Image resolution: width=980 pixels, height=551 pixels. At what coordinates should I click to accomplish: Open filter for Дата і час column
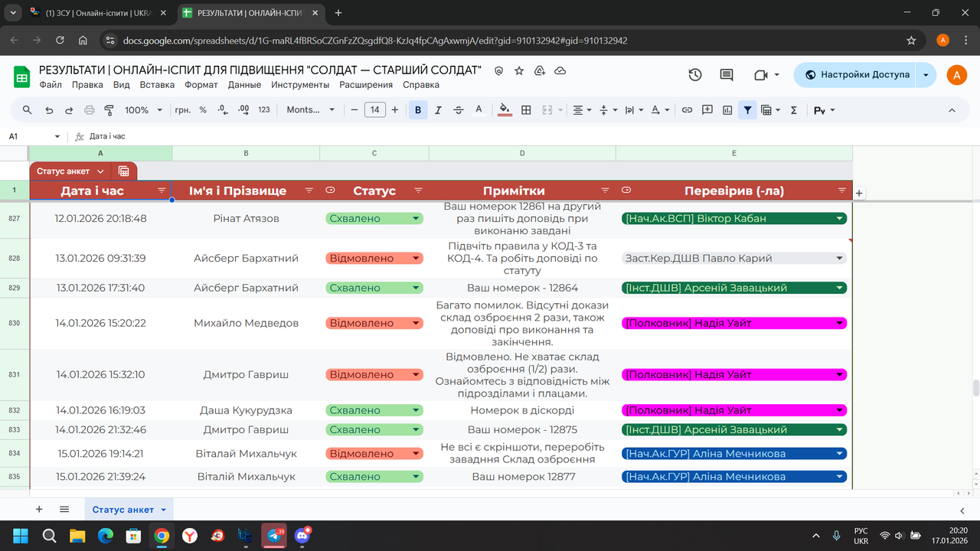[x=162, y=191]
